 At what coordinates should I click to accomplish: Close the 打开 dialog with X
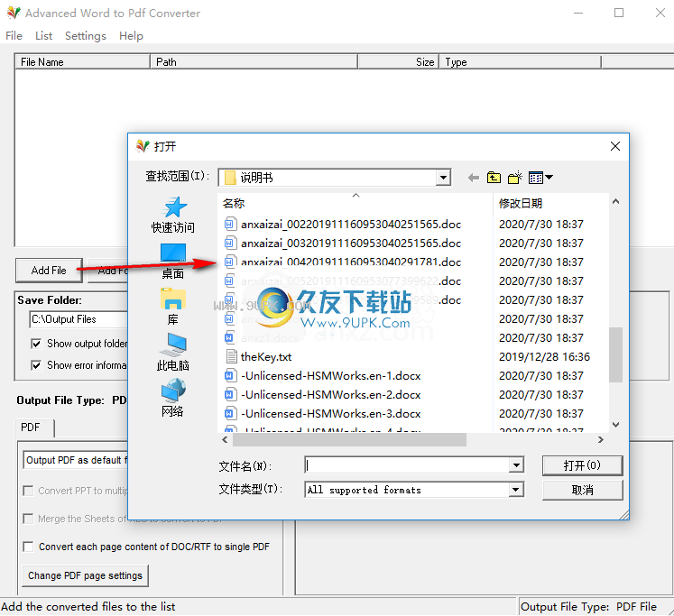[615, 146]
